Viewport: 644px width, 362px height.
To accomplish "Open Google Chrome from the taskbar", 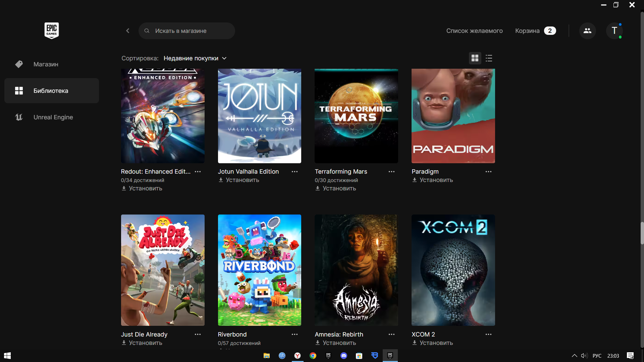I will pyautogui.click(x=313, y=356).
